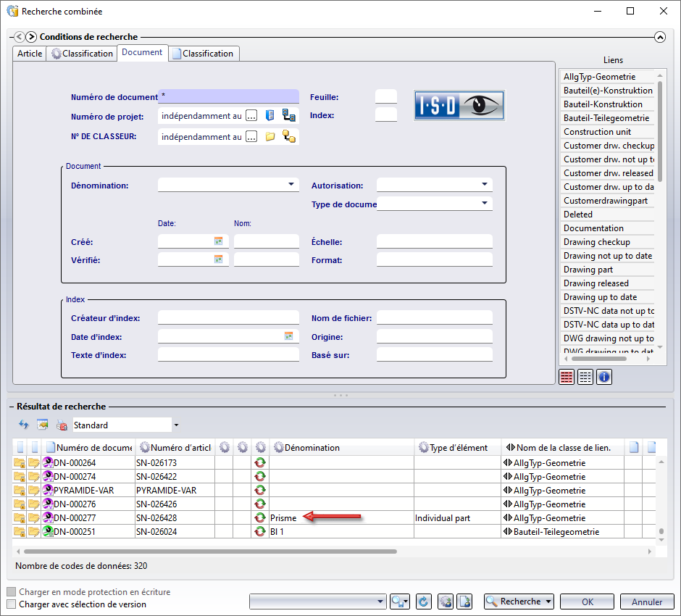Enable Charger en mode protection en écriture
The width and height of the screenshot is (681, 616).
[x=11, y=592]
